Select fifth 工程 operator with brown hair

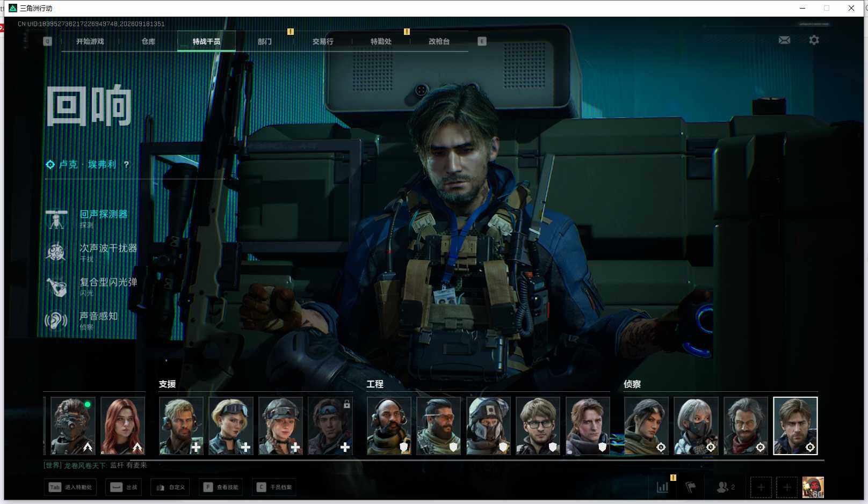[588, 426]
